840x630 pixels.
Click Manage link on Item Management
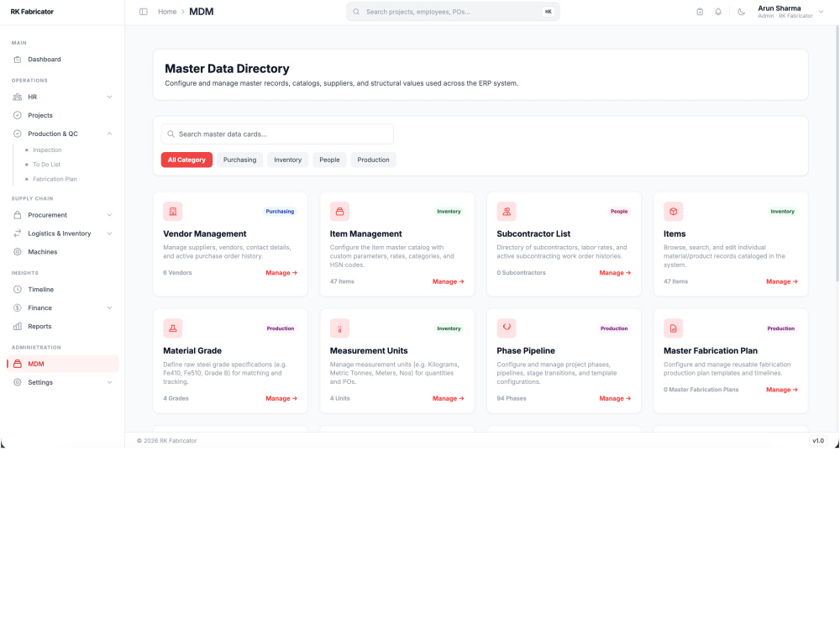point(448,281)
